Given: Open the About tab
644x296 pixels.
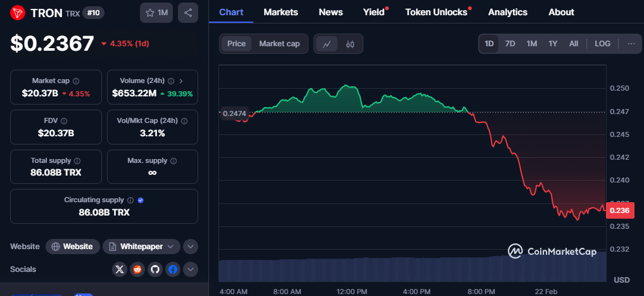Looking at the screenshot, I should click(x=561, y=12).
